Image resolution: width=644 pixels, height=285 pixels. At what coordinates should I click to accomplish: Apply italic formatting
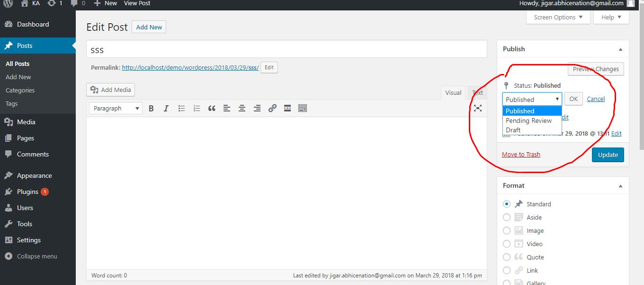[166, 108]
